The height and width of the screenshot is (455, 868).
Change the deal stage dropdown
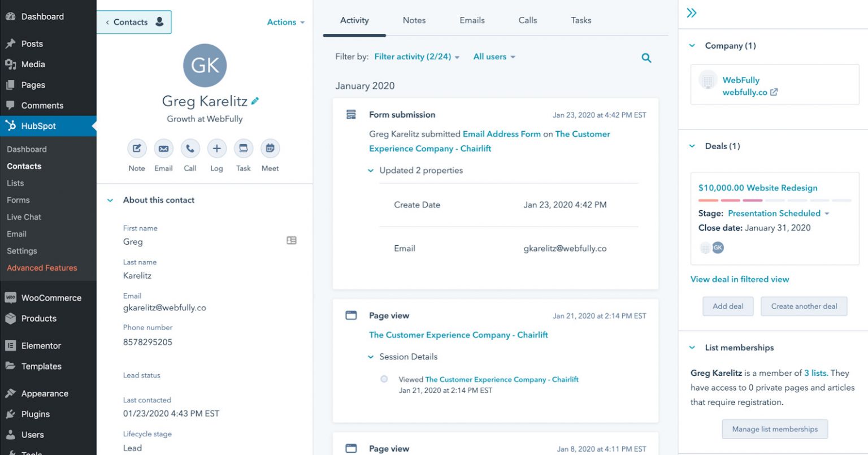[x=778, y=213]
